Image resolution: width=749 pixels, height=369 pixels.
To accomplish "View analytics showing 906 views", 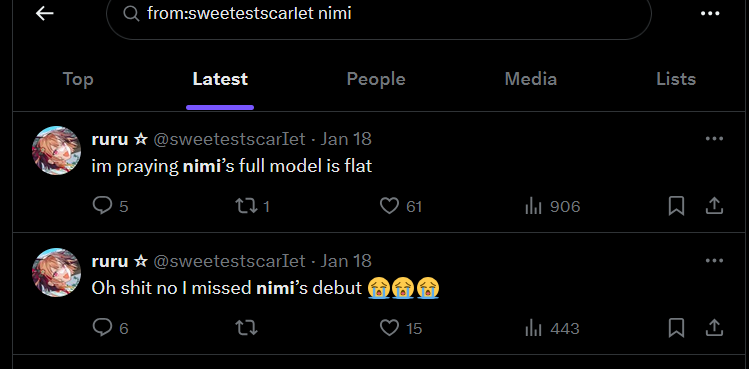I will coord(552,206).
